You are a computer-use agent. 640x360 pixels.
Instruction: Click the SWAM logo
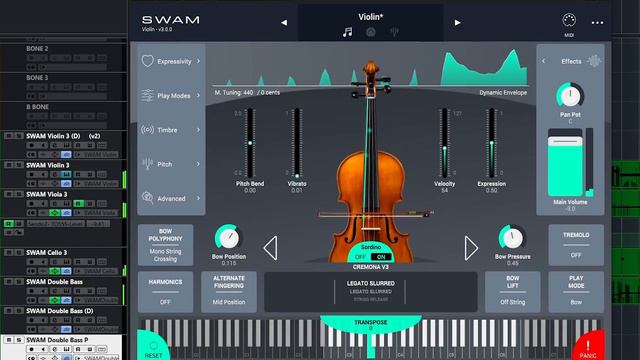(x=171, y=20)
